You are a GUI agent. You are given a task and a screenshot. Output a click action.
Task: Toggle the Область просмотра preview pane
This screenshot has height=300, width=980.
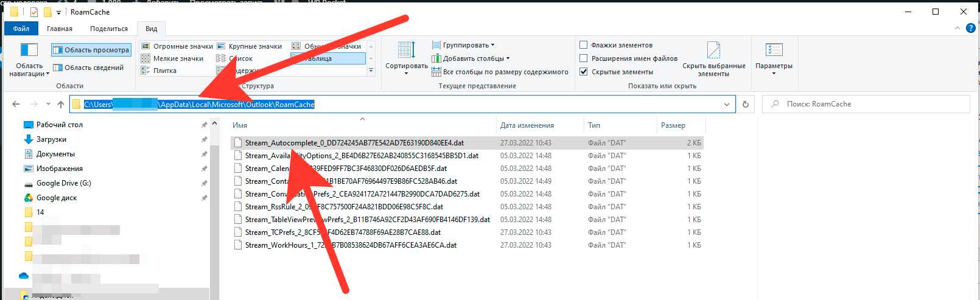91,50
